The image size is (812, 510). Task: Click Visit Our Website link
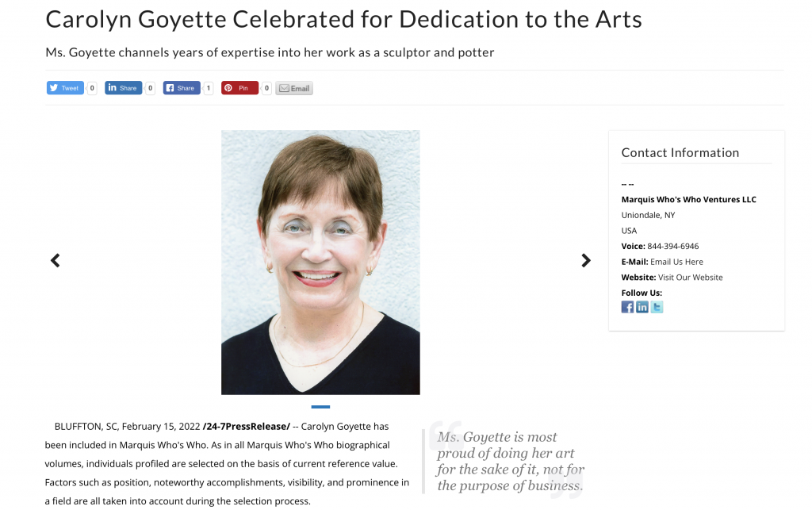click(691, 278)
